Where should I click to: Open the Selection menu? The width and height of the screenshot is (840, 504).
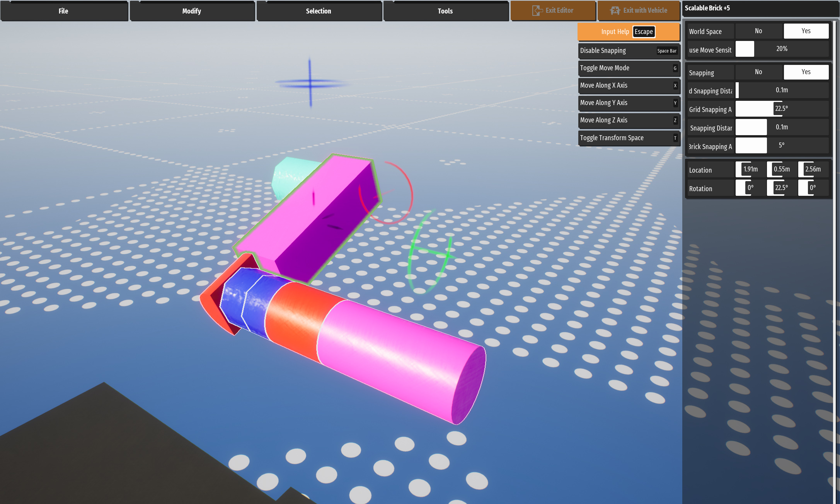(319, 11)
